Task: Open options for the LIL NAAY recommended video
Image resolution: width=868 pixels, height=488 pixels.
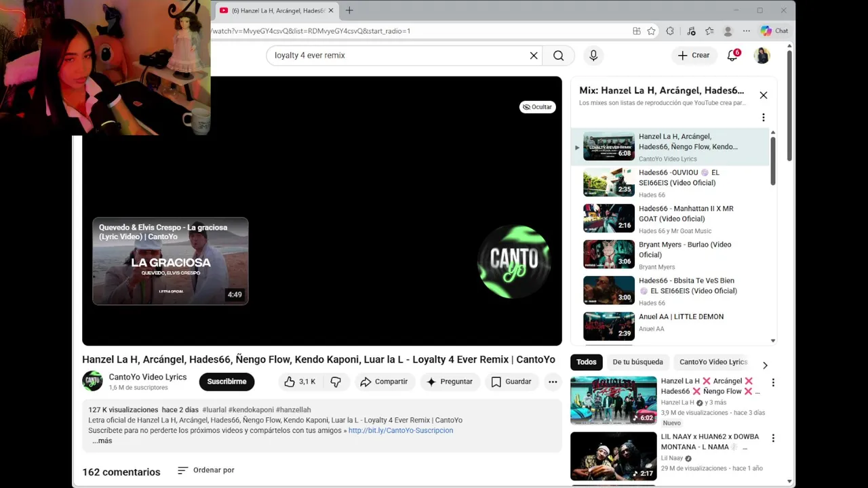Action: pos(773,439)
